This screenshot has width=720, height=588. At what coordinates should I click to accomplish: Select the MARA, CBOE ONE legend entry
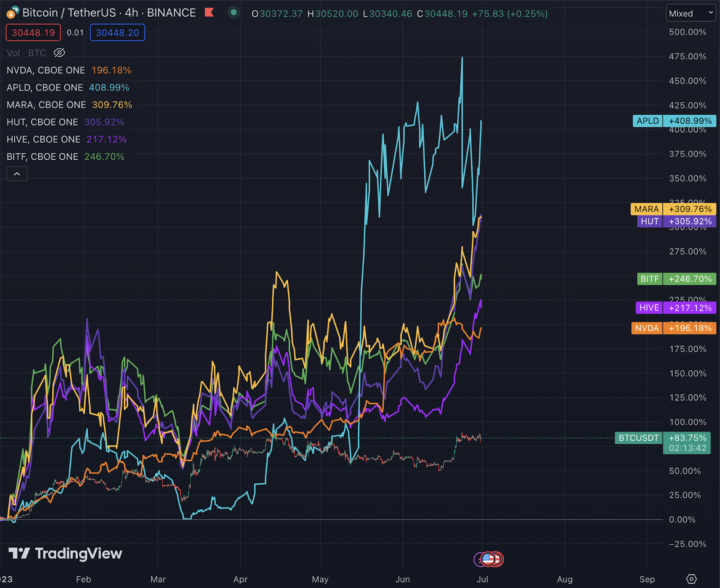(69, 105)
